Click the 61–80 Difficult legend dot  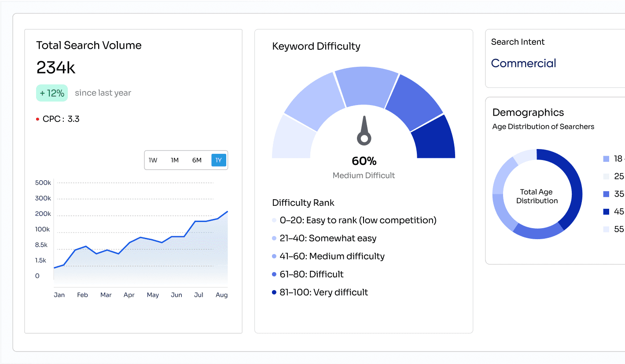point(274,275)
